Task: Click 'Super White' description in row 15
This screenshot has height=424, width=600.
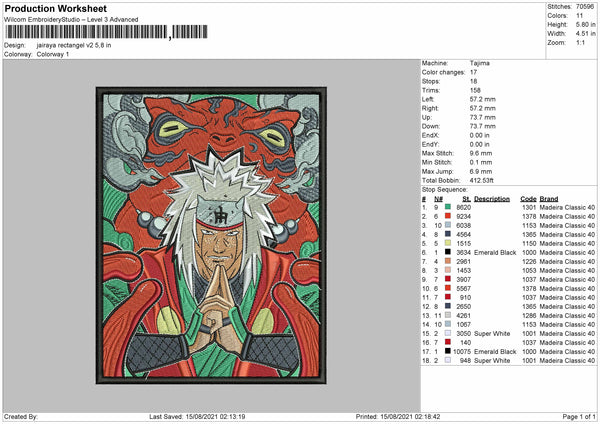Action: 492,334
